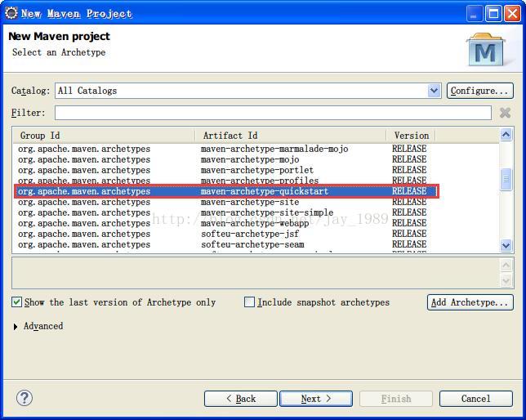Click archetype list scroll down arrow
This screenshot has width=526, height=420.
tap(506, 246)
